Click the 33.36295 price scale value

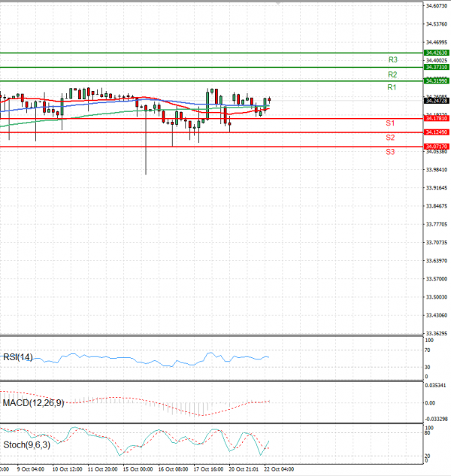[437, 334]
